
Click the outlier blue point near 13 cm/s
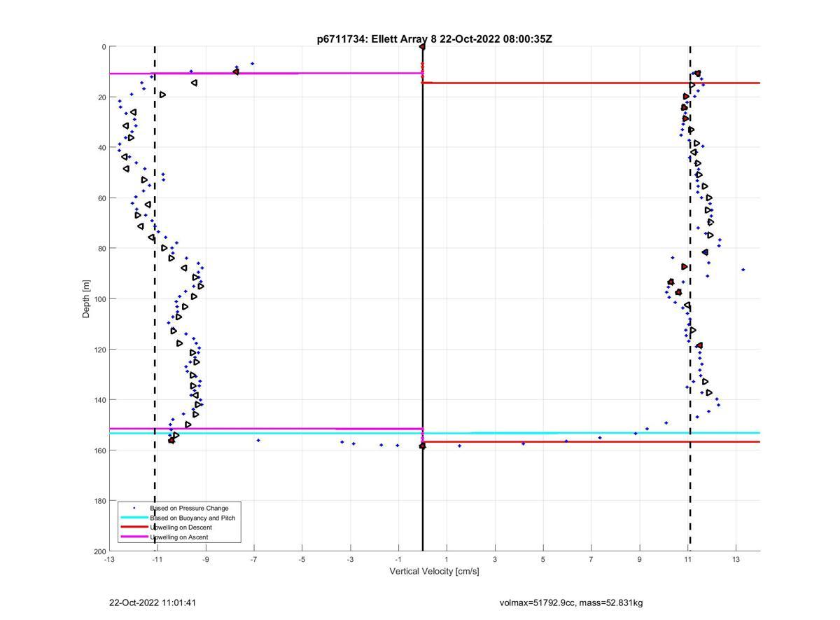[743, 270]
